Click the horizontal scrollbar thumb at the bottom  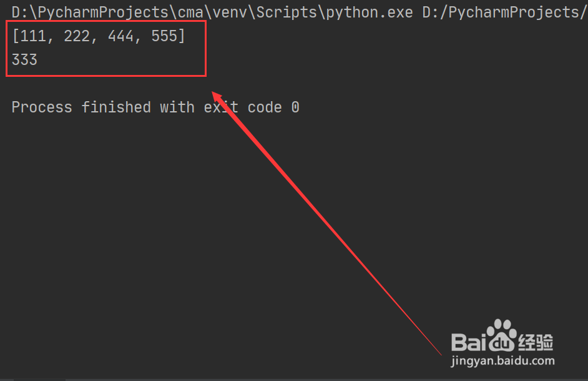(39, 380)
